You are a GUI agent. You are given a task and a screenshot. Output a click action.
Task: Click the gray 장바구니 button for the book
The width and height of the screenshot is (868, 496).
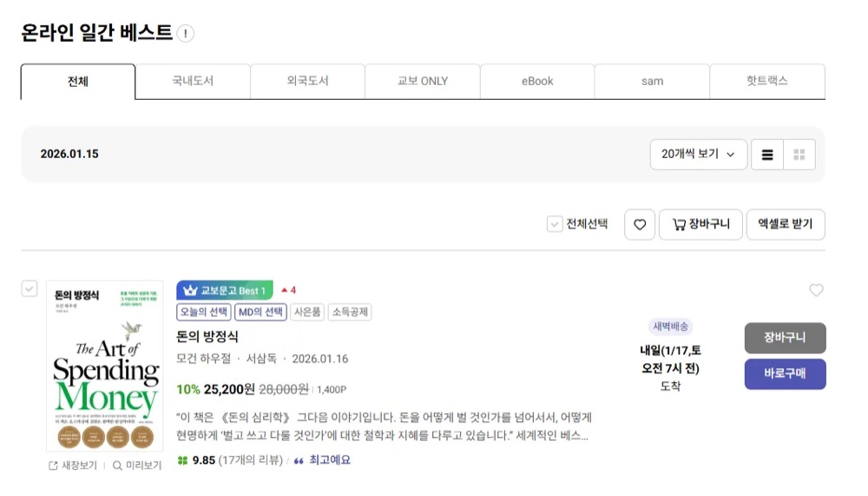coord(785,338)
